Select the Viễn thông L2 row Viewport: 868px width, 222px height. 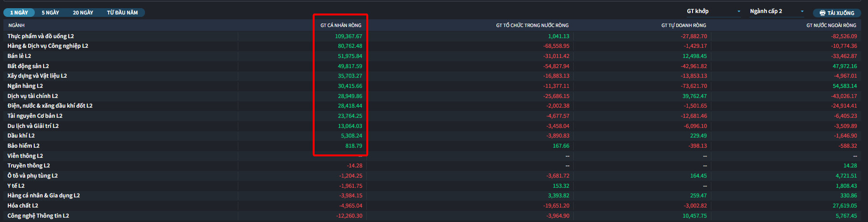(x=25, y=156)
